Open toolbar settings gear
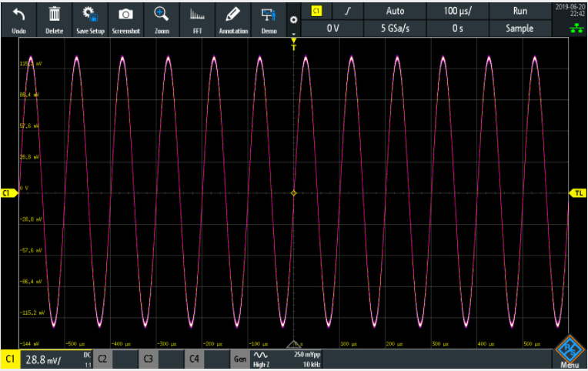Screen dimensions: 588x371 [294, 20]
